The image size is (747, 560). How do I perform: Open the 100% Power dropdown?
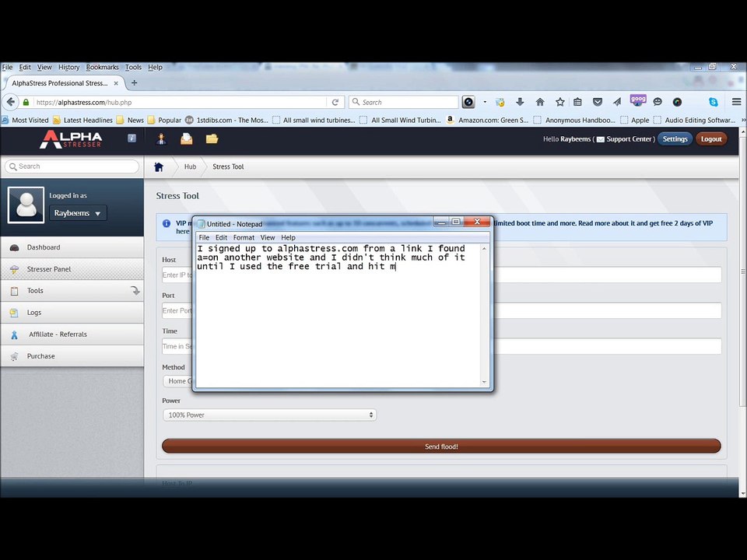pos(270,415)
